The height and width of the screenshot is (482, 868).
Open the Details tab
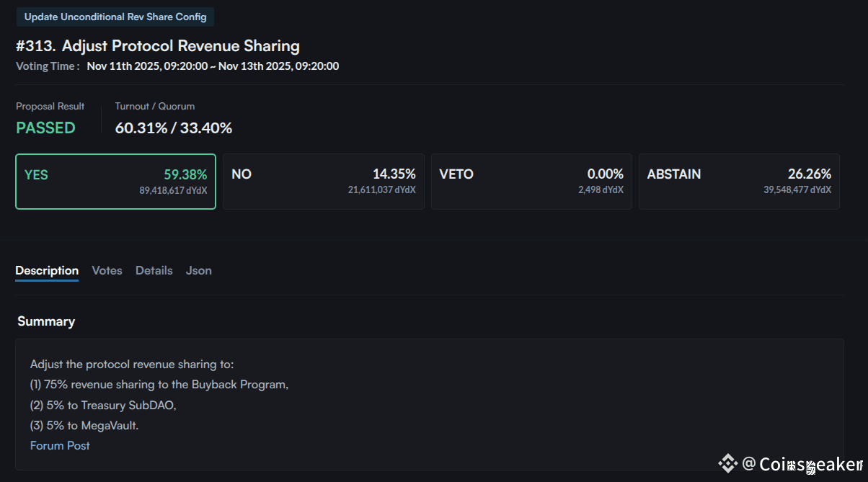pos(154,271)
